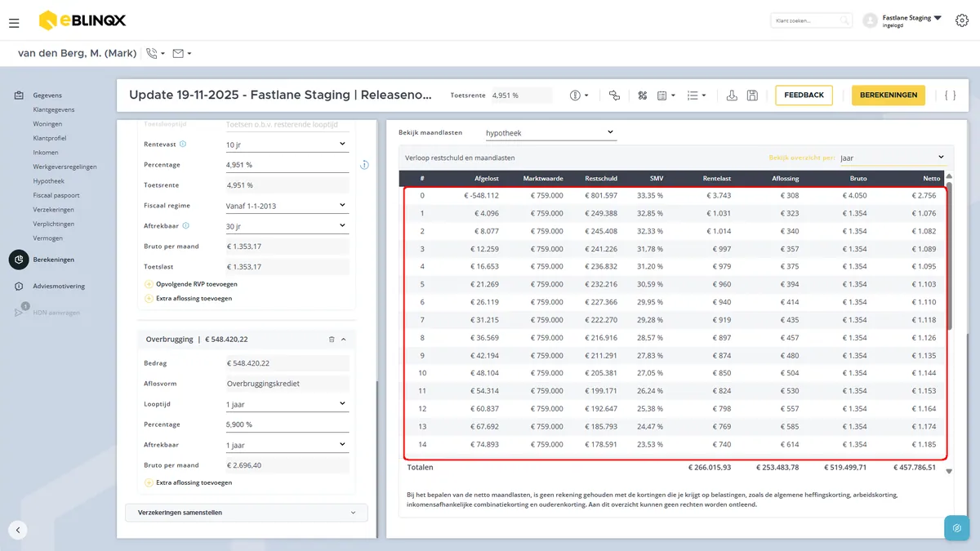980x551 pixels.
Task: Open the Fiscaal regime dropdown
Action: 287,206
